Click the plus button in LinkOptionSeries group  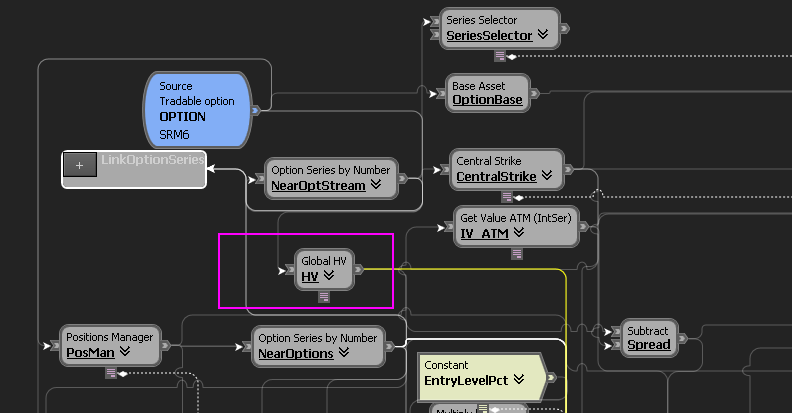(80, 165)
